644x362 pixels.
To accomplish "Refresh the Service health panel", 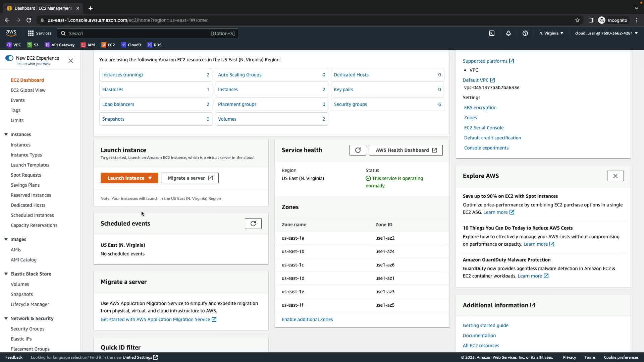I will [x=358, y=150].
